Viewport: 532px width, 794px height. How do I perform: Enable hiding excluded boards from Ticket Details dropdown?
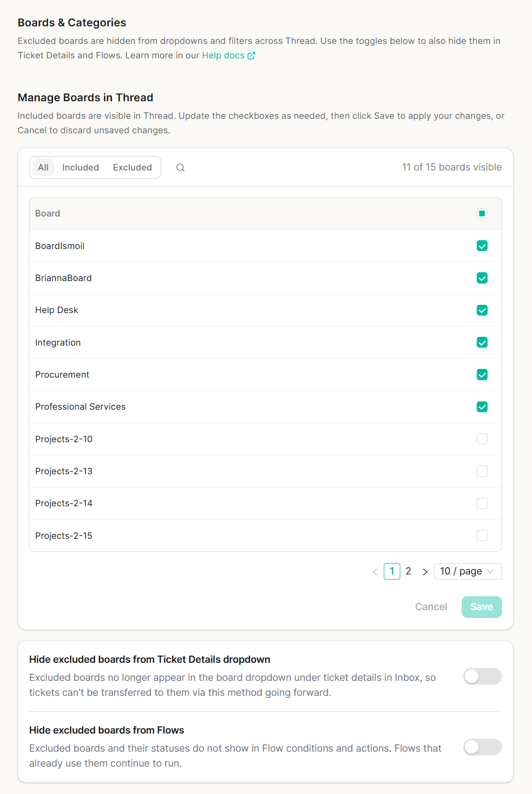tap(482, 676)
